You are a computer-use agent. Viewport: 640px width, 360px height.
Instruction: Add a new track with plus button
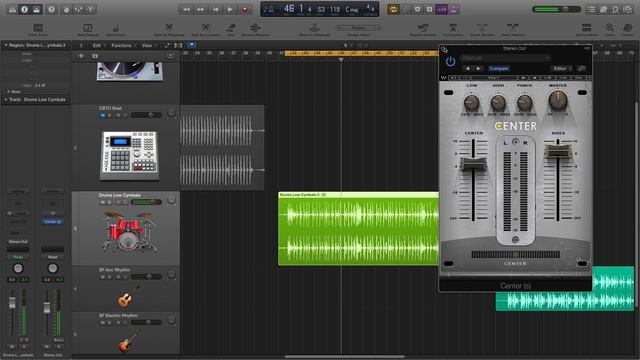pyautogui.click(x=81, y=56)
